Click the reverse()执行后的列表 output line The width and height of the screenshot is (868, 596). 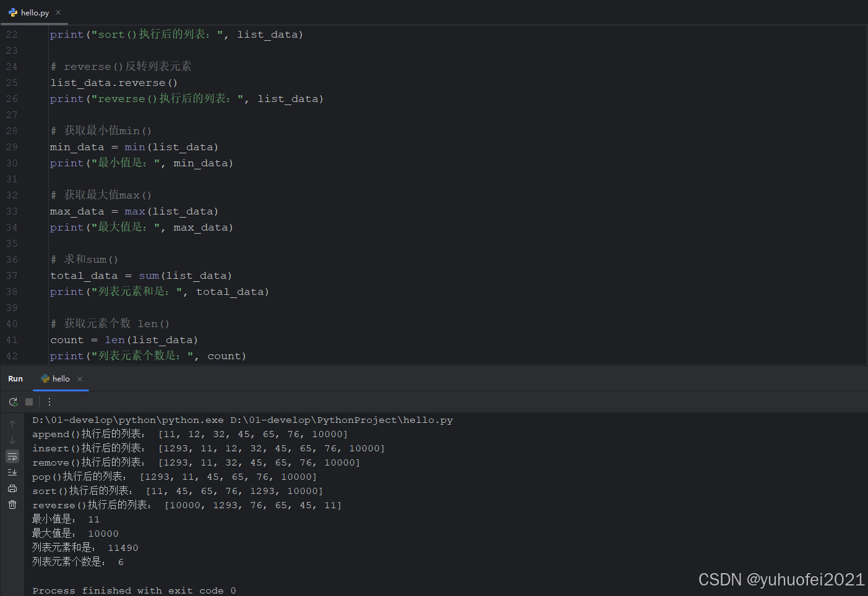click(x=187, y=505)
